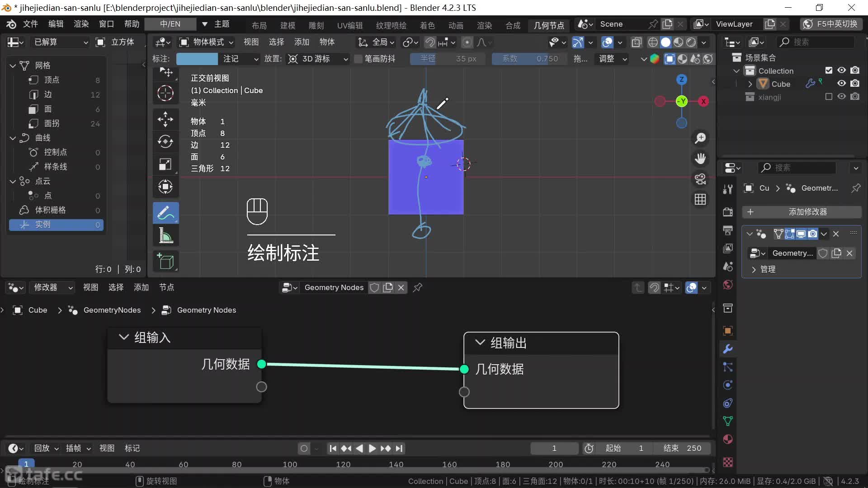Image resolution: width=868 pixels, height=488 pixels.
Task: Switch to the 着色 workspace tab
Action: pyautogui.click(x=427, y=25)
